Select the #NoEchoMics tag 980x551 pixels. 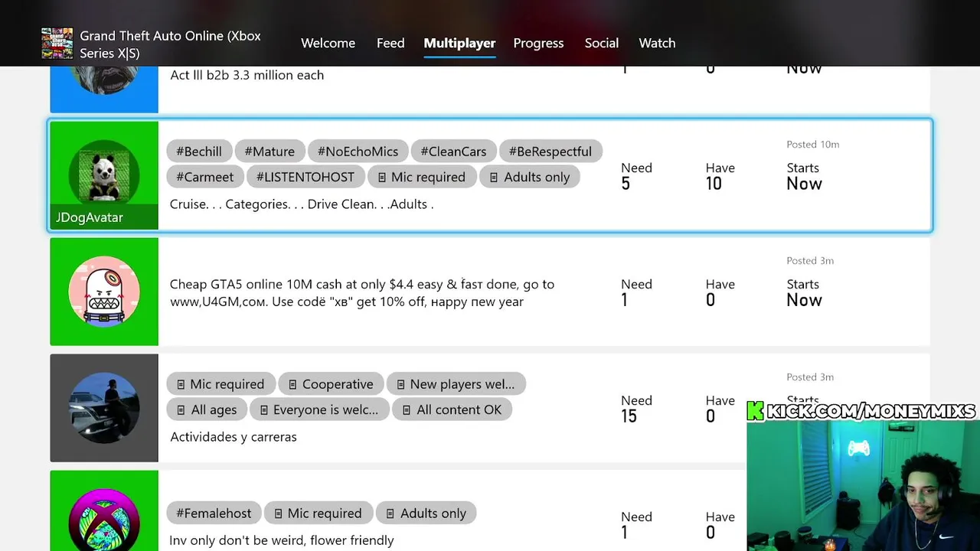[x=358, y=152]
